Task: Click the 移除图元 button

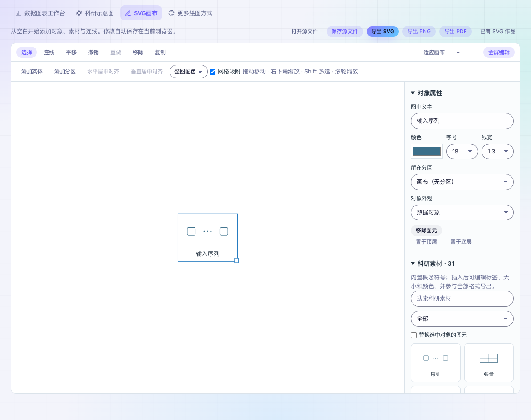Action: [x=426, y=230]
